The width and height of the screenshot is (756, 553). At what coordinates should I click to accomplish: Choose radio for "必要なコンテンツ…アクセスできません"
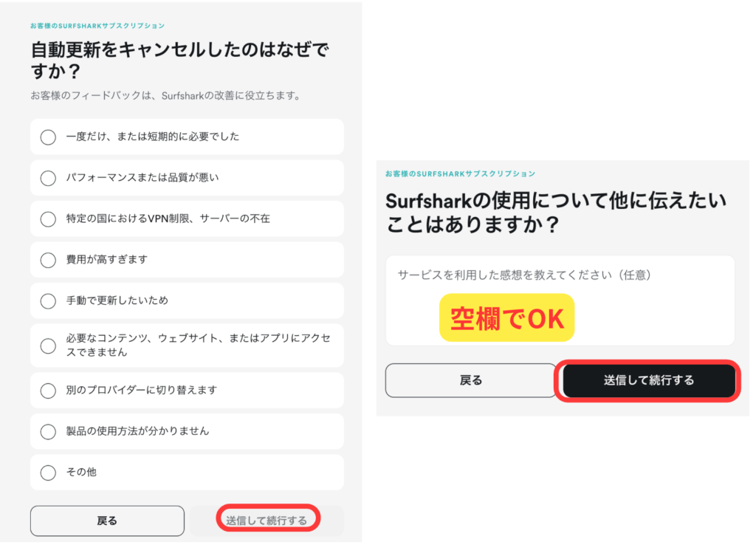pos(49,346)
